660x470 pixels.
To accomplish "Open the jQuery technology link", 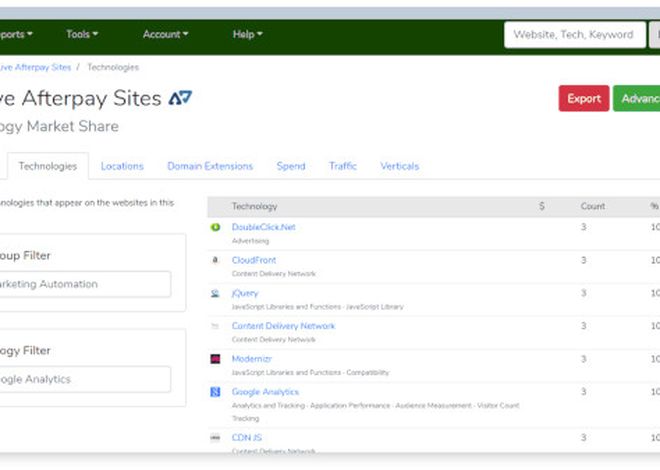I will coord(245,293).
